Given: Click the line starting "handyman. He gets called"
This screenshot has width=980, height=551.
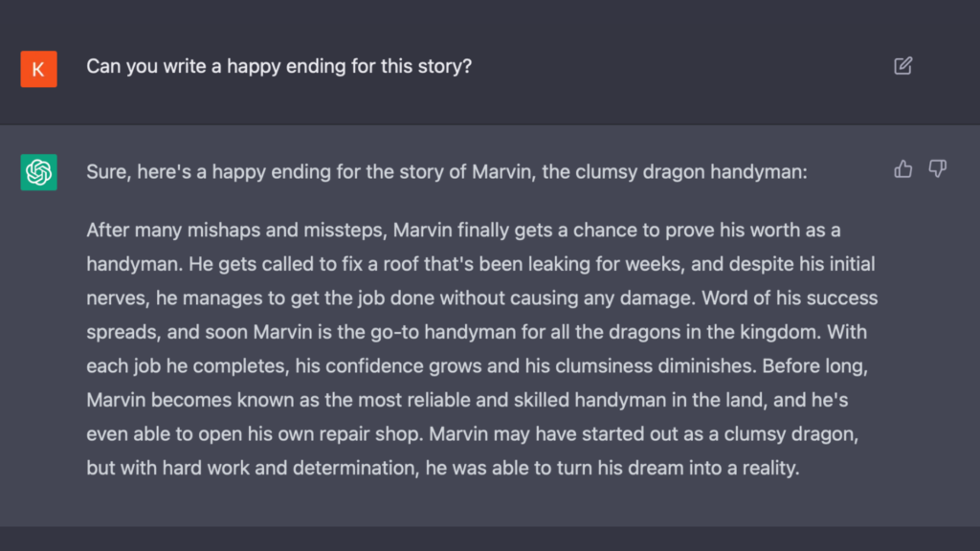Looking at the screenshot, I should (480, 263).
